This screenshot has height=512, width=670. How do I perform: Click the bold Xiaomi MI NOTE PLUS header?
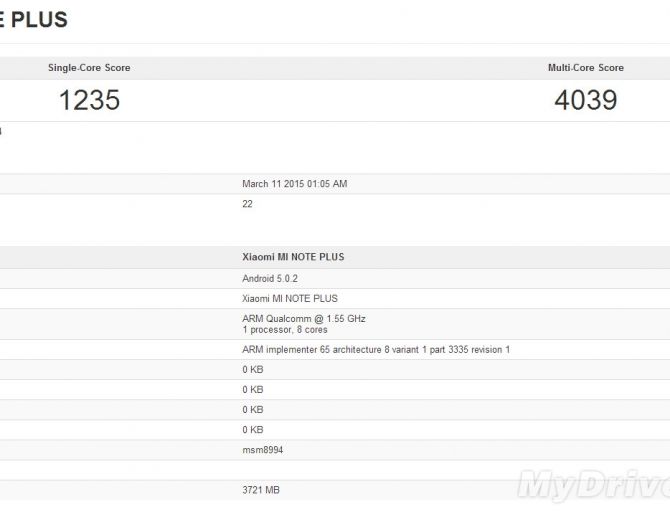click(x=293, y=257)
